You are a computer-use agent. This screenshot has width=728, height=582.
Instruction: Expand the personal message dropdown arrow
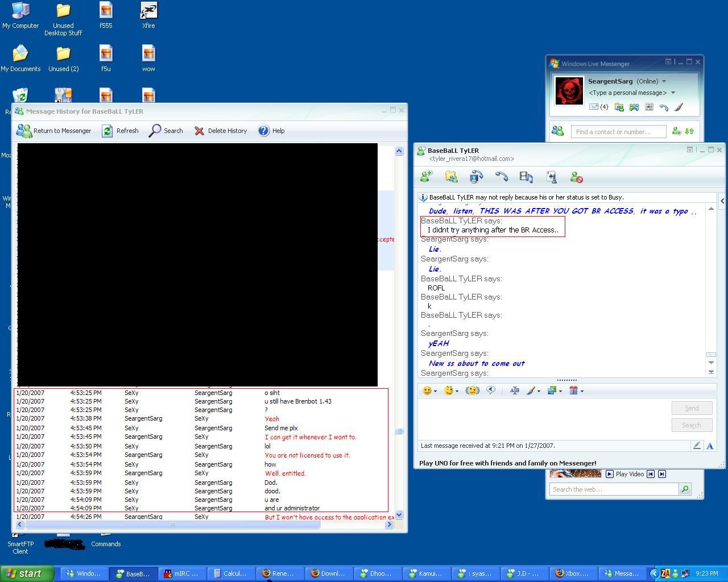tap(673, 93)
